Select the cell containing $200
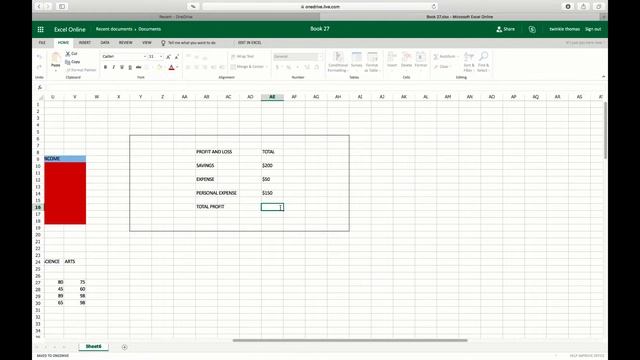Viewport: 640px width, 360px height. (272, 166)
